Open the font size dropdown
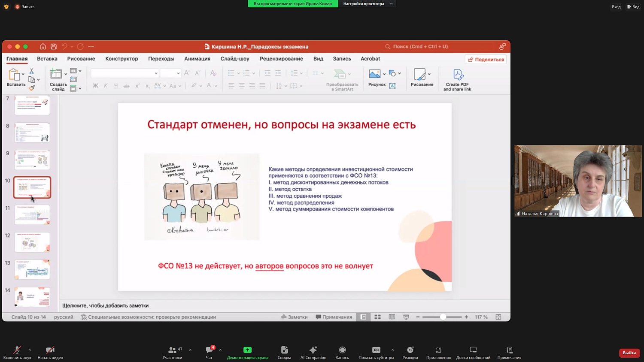 pos(171,73)
